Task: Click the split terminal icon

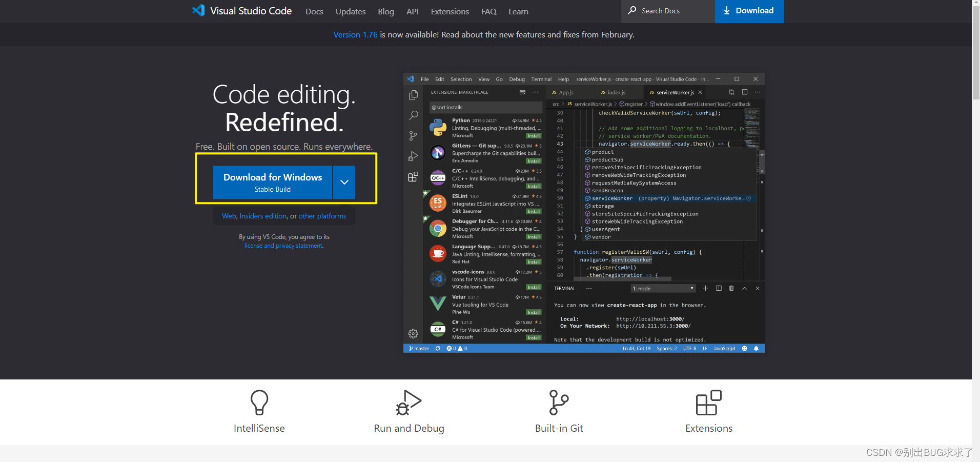Action: (x=719, y=288)
